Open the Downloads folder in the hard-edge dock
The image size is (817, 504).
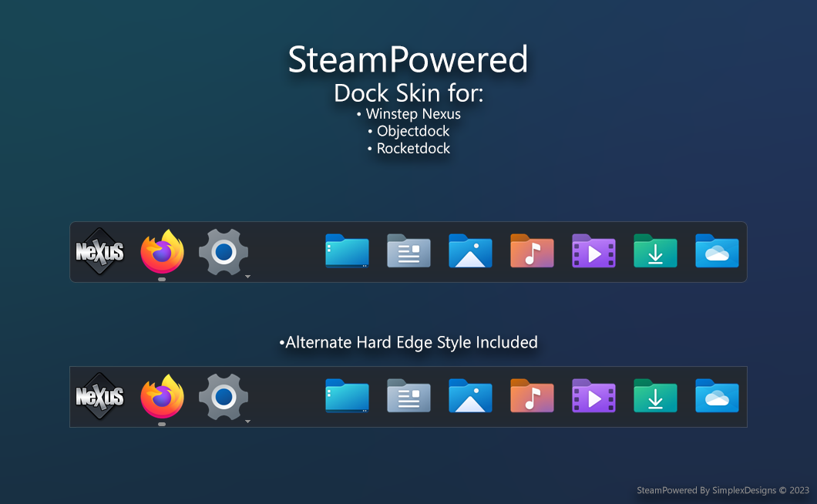click(x=655, y=396)
